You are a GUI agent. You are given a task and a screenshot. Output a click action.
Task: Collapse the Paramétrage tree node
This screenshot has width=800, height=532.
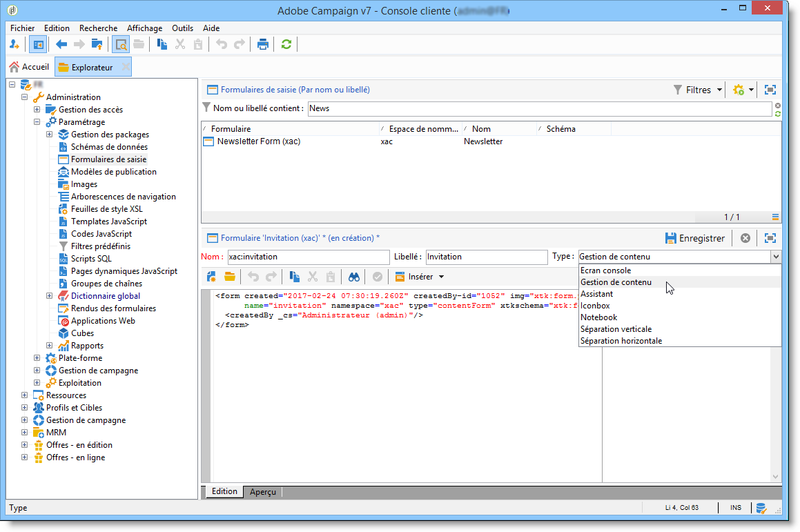[37, 122]
